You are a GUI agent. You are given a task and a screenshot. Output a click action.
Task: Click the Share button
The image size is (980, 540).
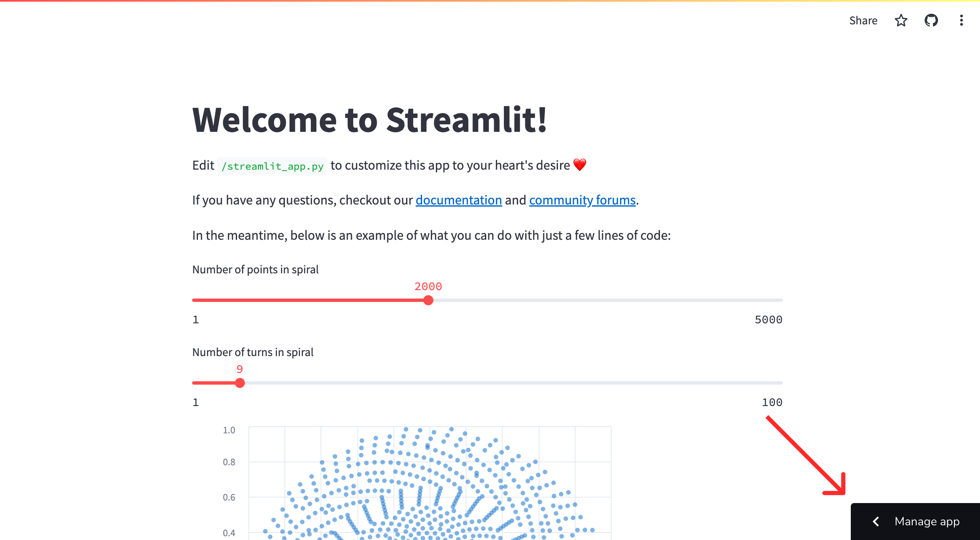tap(863, 20)
